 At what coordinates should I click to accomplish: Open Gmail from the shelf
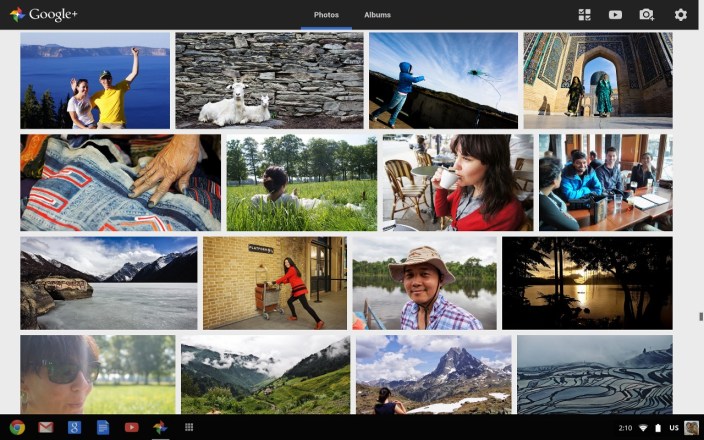tap(45, 427)
